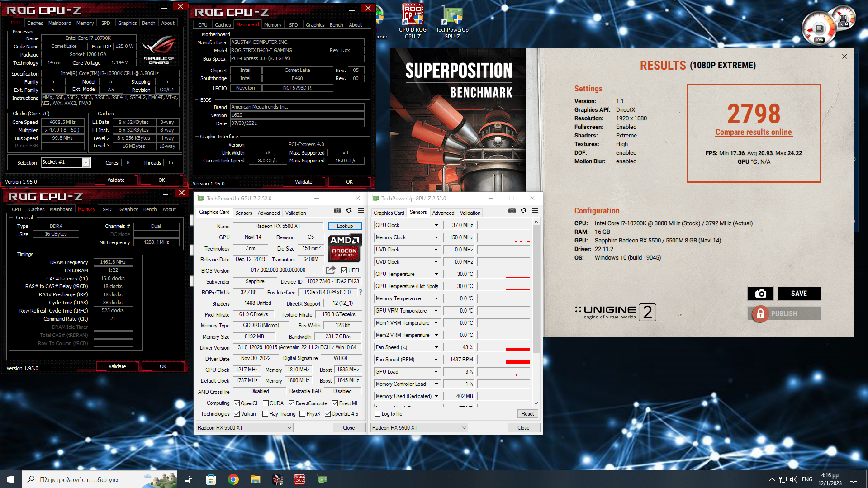Open the GPU Temperature sensor dropdown

tap(436, 274)
